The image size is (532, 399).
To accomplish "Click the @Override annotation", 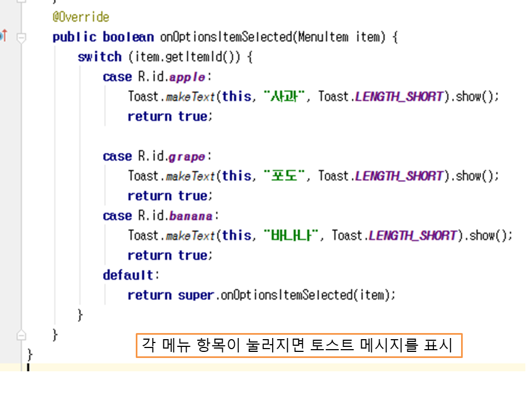I will pos(80,17).
